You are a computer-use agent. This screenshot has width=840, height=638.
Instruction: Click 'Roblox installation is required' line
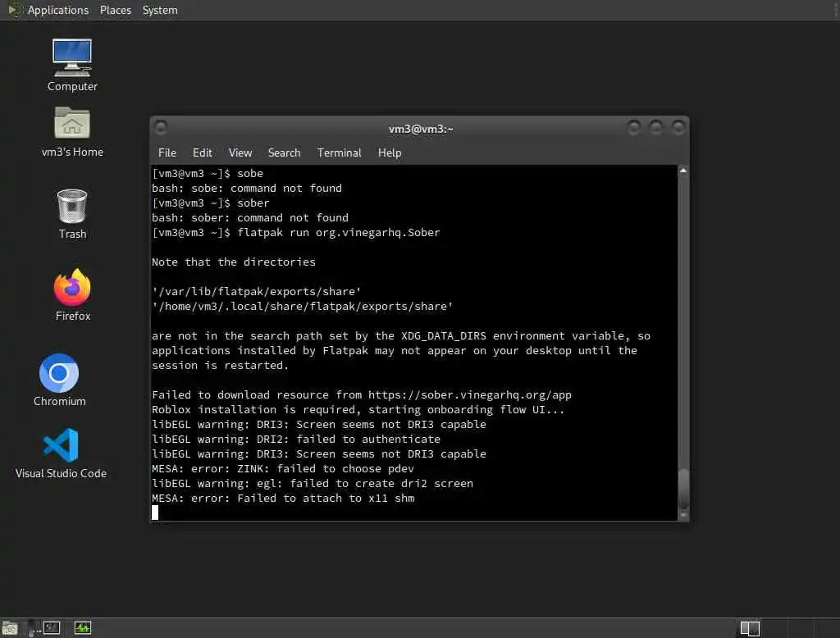(x=358, y=410)
